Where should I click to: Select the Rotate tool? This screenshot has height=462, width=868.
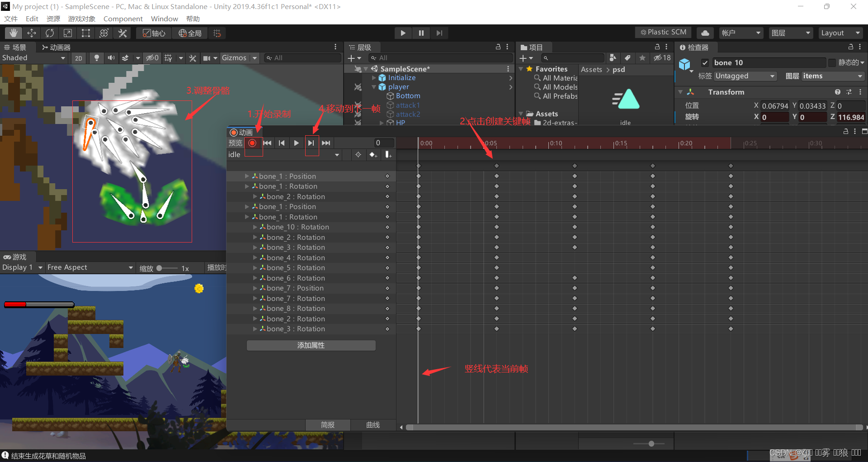pos(50,33)
